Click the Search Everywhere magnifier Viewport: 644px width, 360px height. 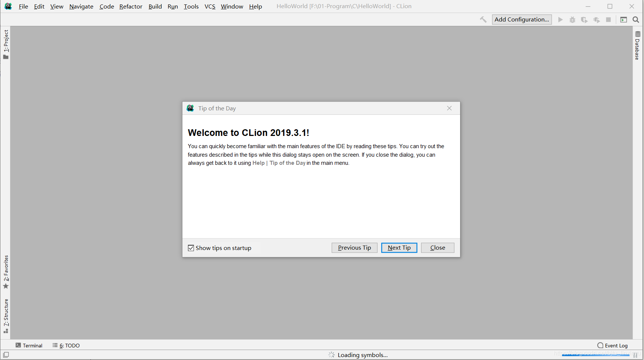[636, 20]
